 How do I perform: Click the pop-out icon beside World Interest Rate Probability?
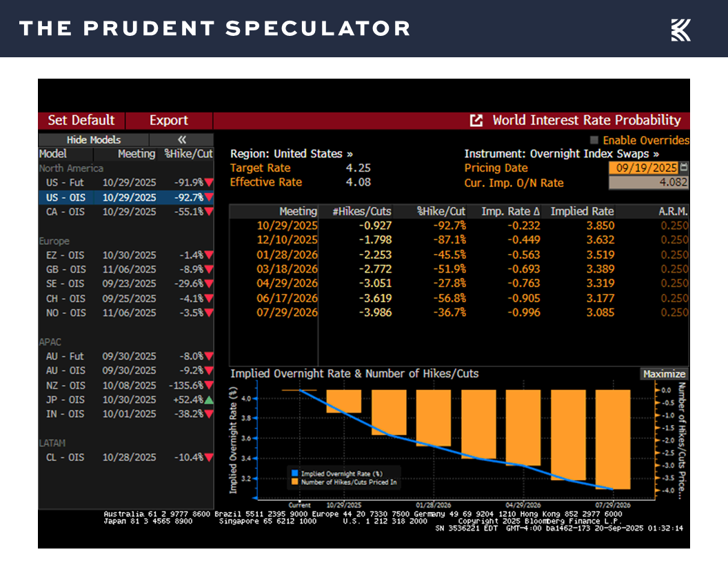pyautogui.click(x=476, y=121)
